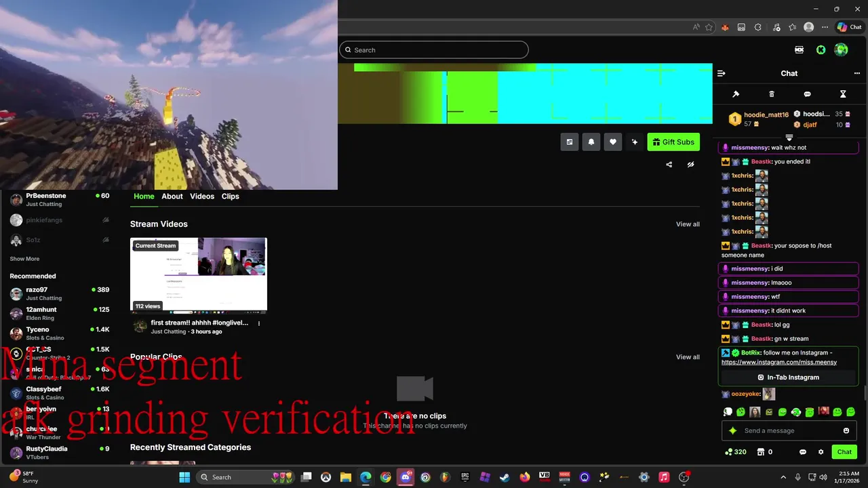The image size is (868, 488).
Task: Click the notification bell button
Action: pos(591,142)
